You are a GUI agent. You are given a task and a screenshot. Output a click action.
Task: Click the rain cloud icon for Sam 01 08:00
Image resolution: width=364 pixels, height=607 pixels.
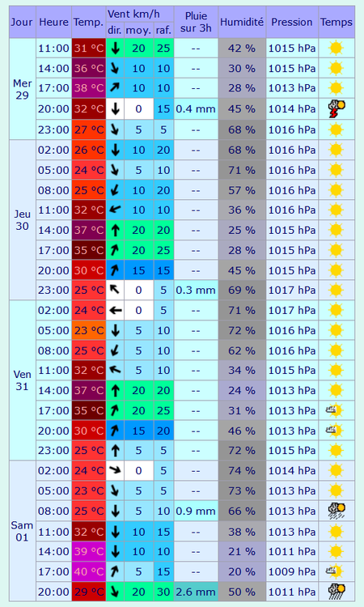[336, 511]
